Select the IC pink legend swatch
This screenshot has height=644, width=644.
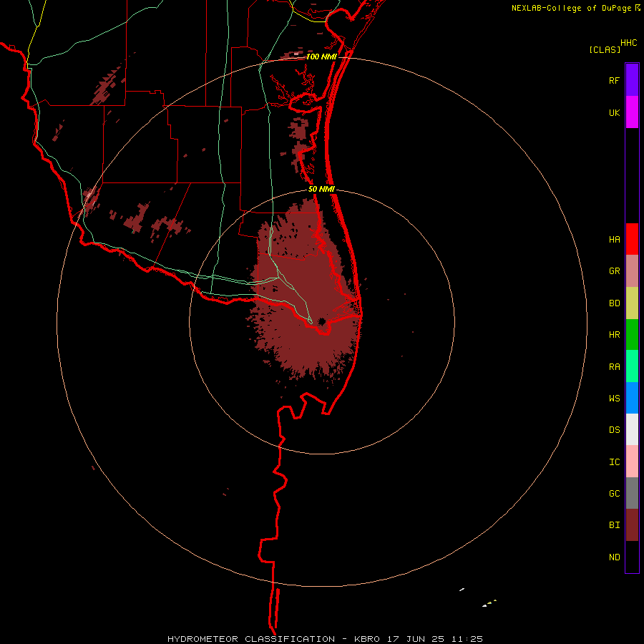(632, 462)
